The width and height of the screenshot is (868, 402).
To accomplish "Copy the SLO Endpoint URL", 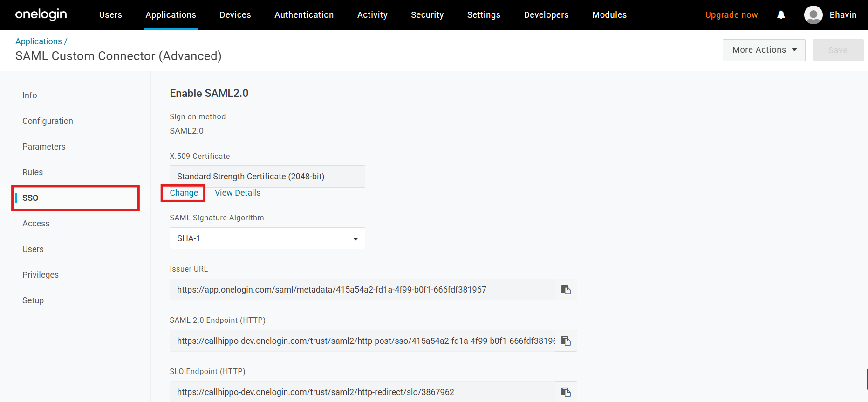I will (566, 392).
